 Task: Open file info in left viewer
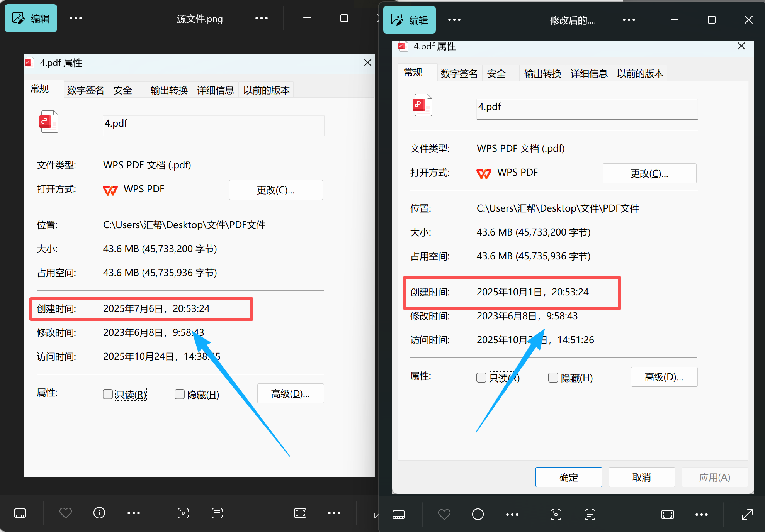[x=99, y=513]
